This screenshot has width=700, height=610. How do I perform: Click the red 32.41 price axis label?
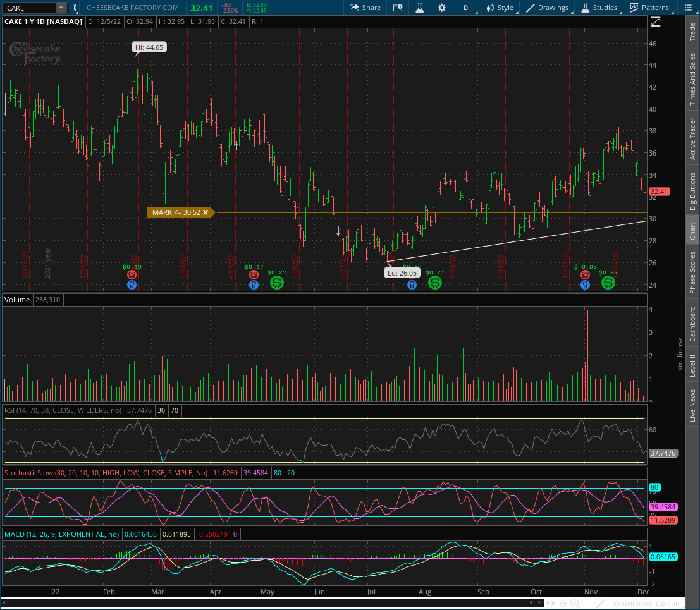pos(660,192)
